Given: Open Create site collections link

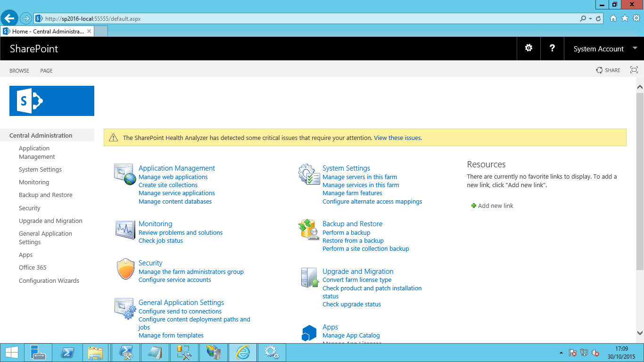Looking at the screenshot, I should (x=168, y=185).
